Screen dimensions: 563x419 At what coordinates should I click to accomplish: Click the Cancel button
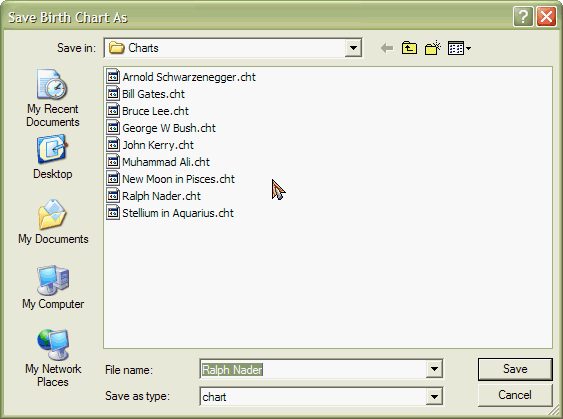(x=515, y=395)
